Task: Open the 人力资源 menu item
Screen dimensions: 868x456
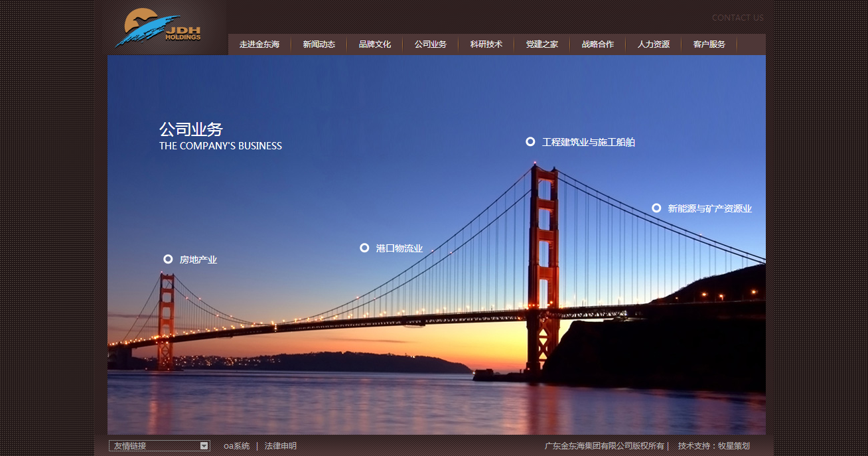Action: 654,44
